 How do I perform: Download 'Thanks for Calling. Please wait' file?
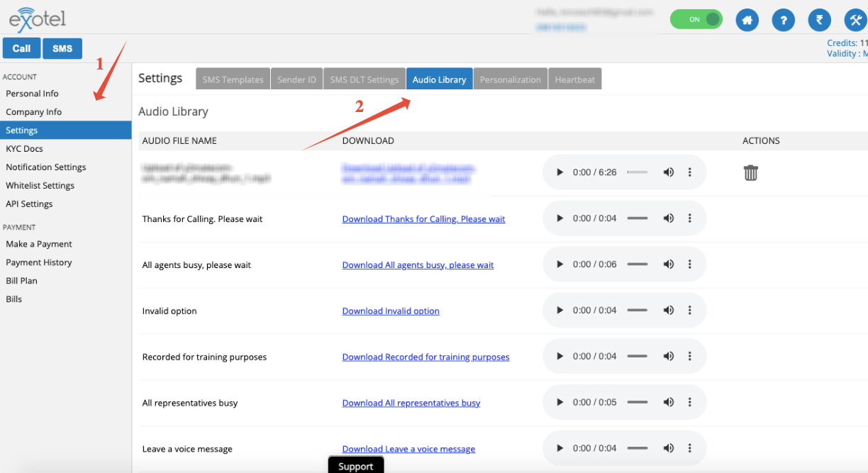point(424,219)
